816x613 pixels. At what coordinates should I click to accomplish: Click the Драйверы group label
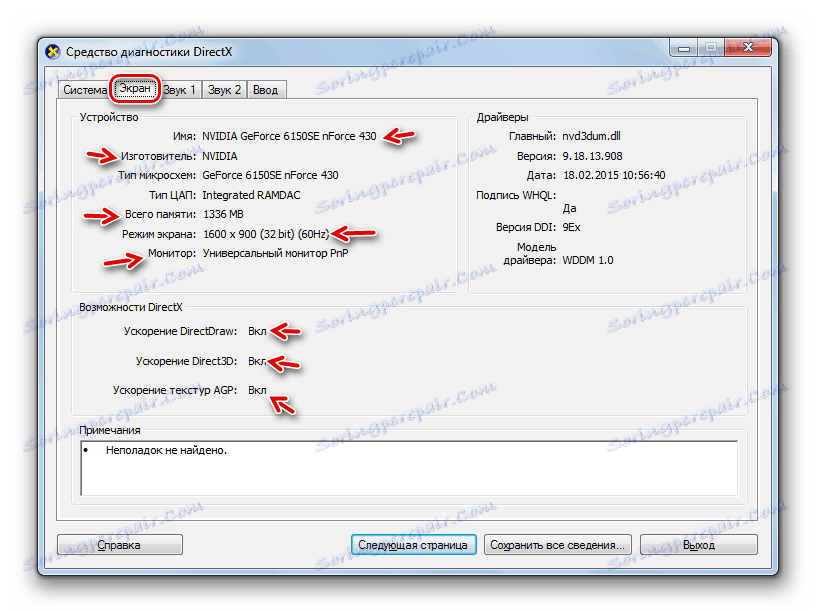[x=502, y=117]
